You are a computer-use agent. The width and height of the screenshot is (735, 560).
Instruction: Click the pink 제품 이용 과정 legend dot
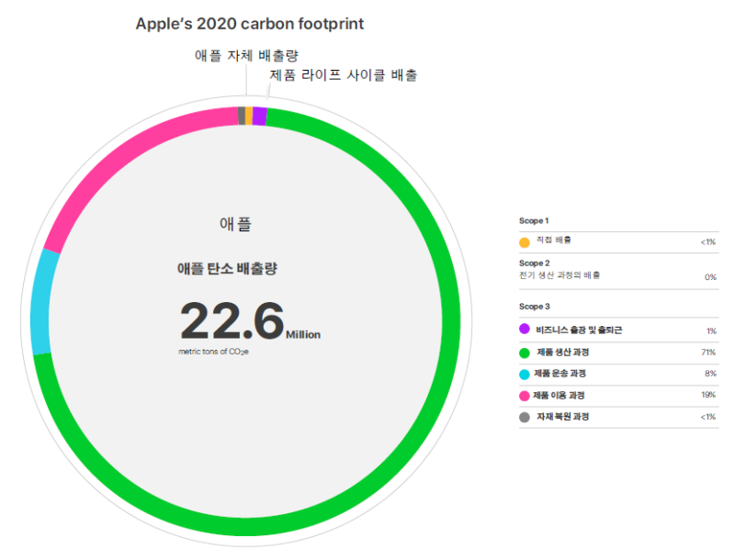(524, 396)
